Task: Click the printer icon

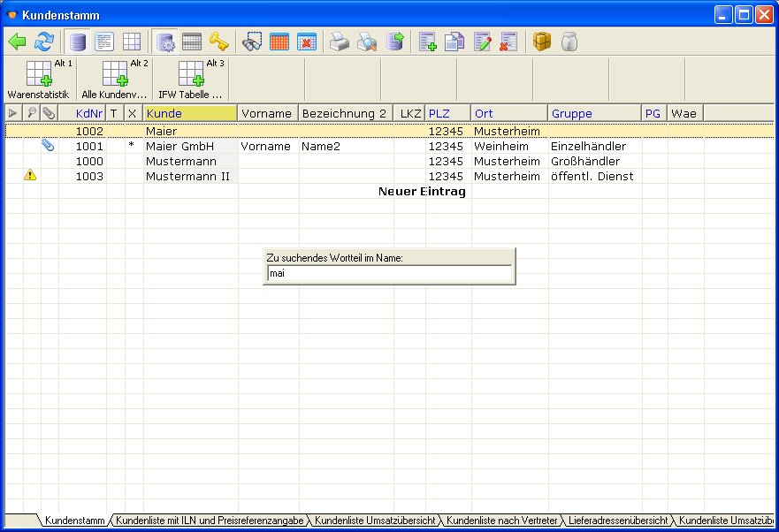Action: (340, 42)
